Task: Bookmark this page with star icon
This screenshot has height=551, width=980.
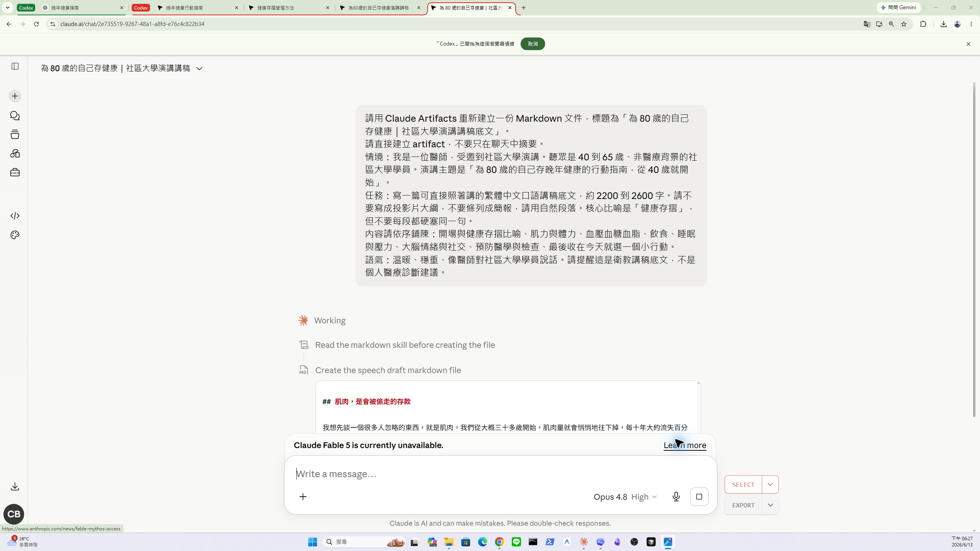Action: pos(904,24)
